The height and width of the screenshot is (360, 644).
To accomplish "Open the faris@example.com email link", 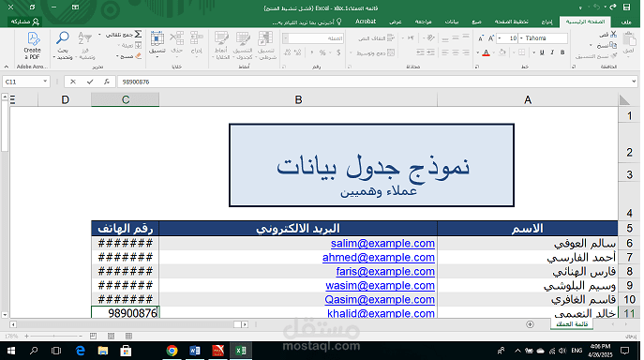I will pyautogui.click(x=385, y=271).
